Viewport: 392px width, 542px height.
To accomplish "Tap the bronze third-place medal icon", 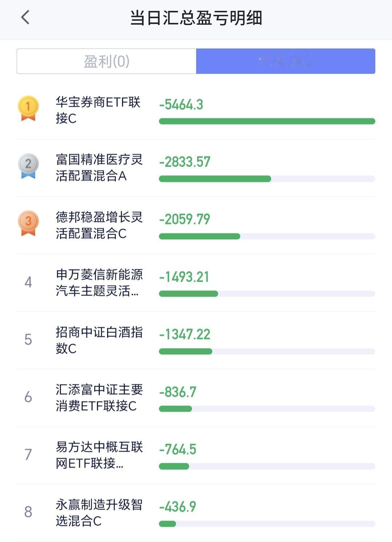I will coord(28,223).
